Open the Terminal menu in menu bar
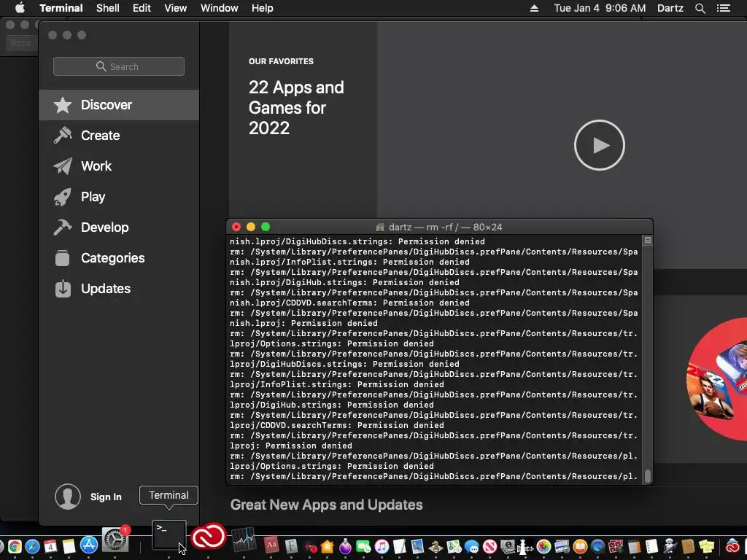The image size is (747, 560). (x=61, y=8)
